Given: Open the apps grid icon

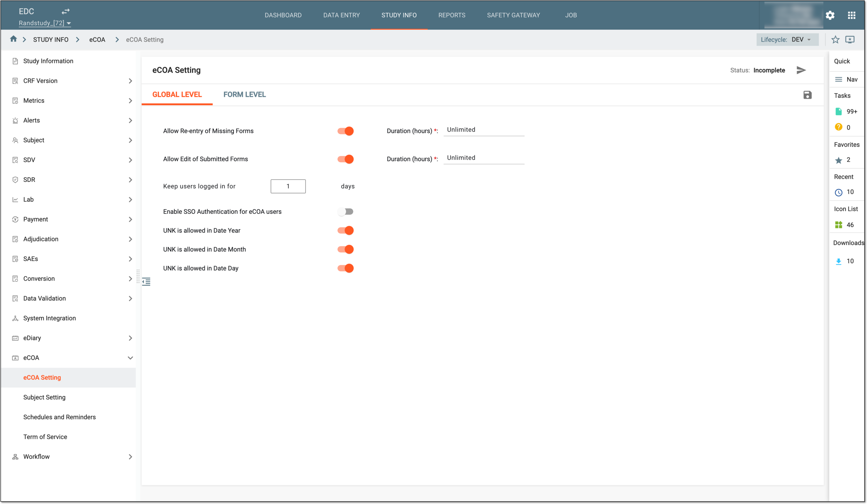Looking at the screenshot, I should (x=852, y=15).
